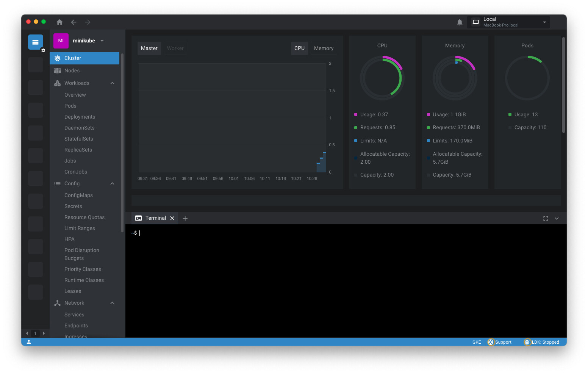The image size is (588, 374).
Task: Click the LDK: Stopped status icon
Action: (527, 342)
